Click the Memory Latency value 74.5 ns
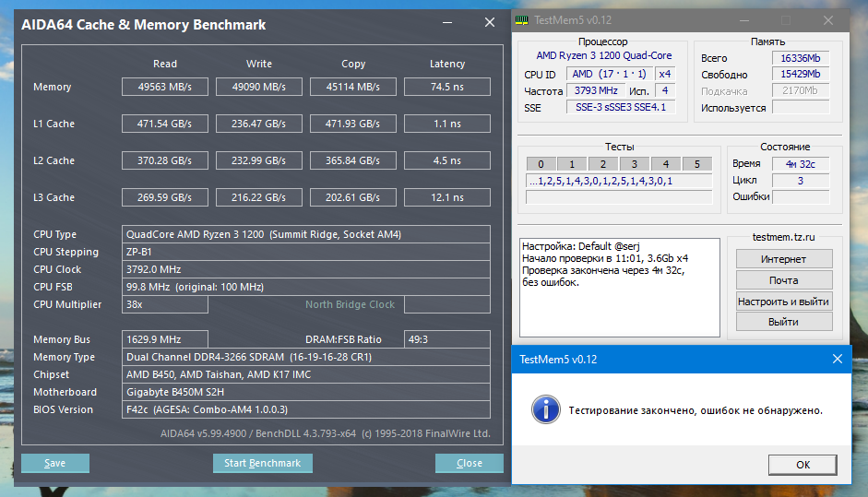 (x=447, y=87)
